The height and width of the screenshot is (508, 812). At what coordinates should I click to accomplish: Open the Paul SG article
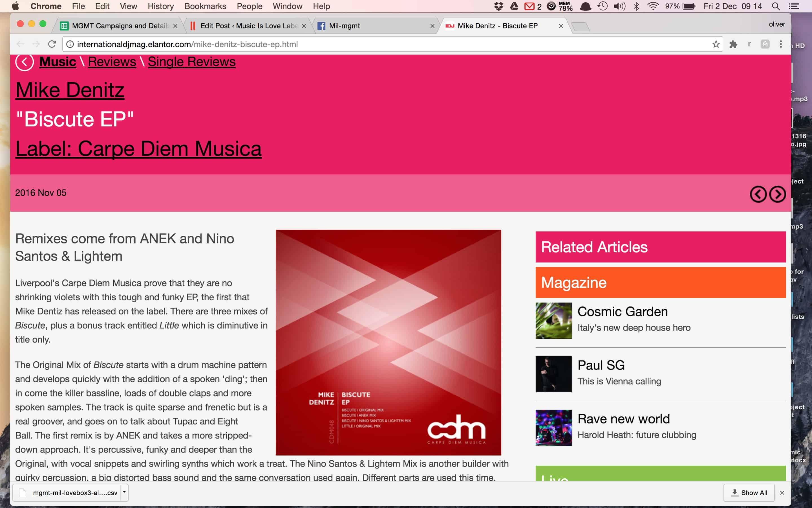pyautogui.click(x=601, y=365)
